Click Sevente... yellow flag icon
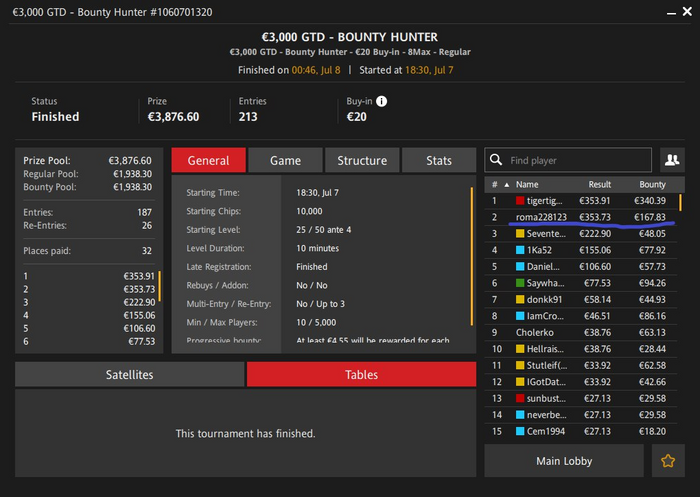The width and height of the screenshot is (700, 497). tap(520, 234)
